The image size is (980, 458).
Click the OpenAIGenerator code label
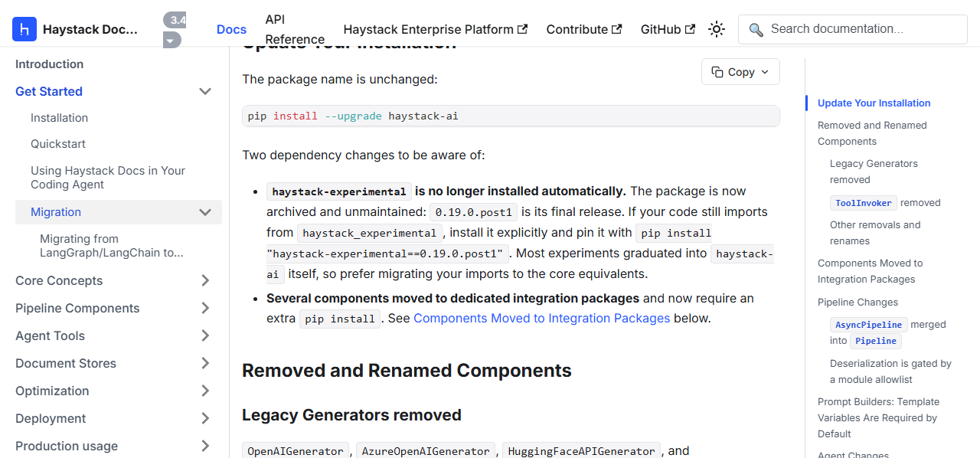coord(296,451)
